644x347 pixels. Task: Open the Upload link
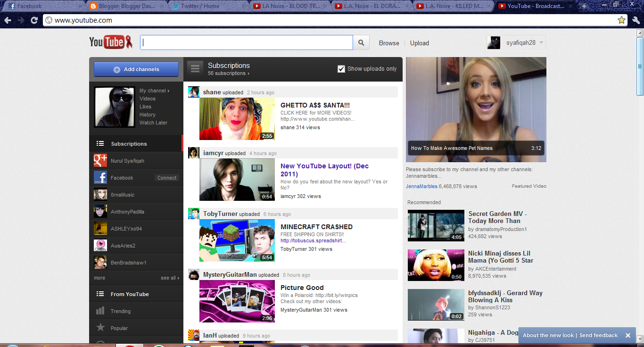tap(420, 43)
